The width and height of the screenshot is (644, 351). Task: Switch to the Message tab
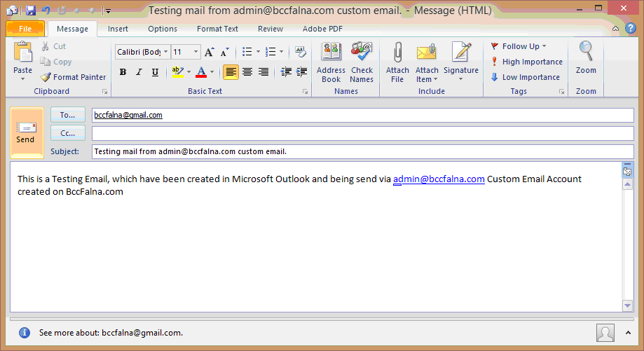72,29
